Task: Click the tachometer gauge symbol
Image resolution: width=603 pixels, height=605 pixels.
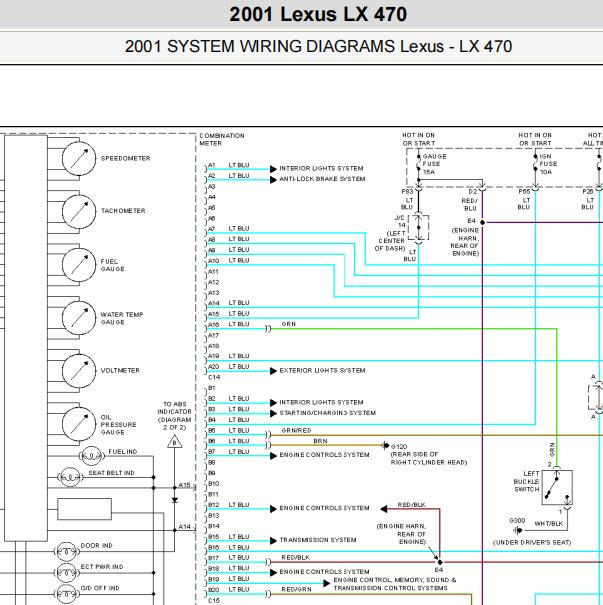Action: (79, 211)
